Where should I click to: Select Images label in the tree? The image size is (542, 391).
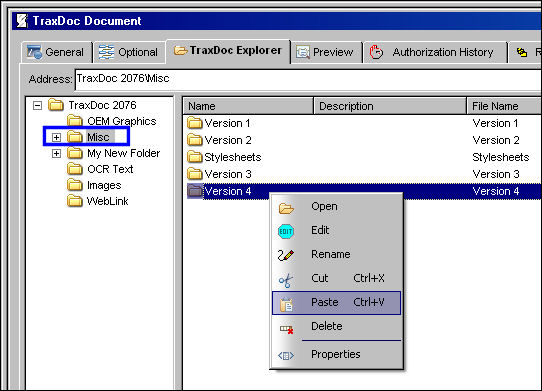click(x=104, y=185)
